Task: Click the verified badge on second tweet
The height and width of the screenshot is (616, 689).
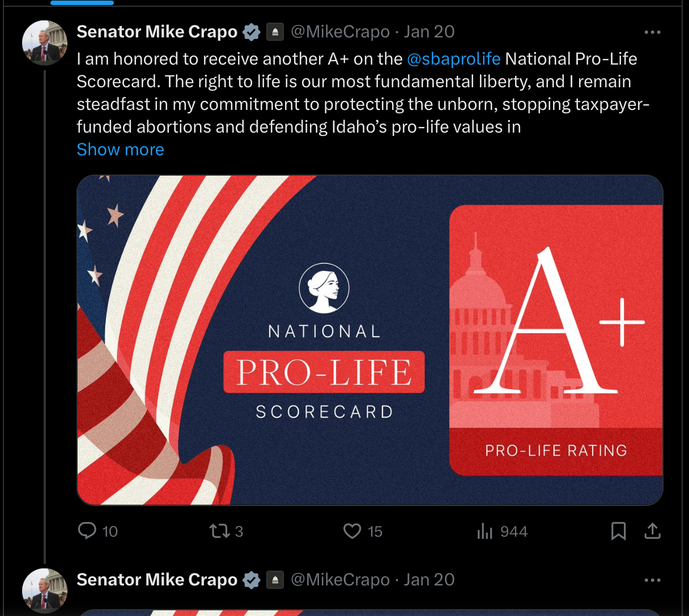Action: [x=252, y=580]
